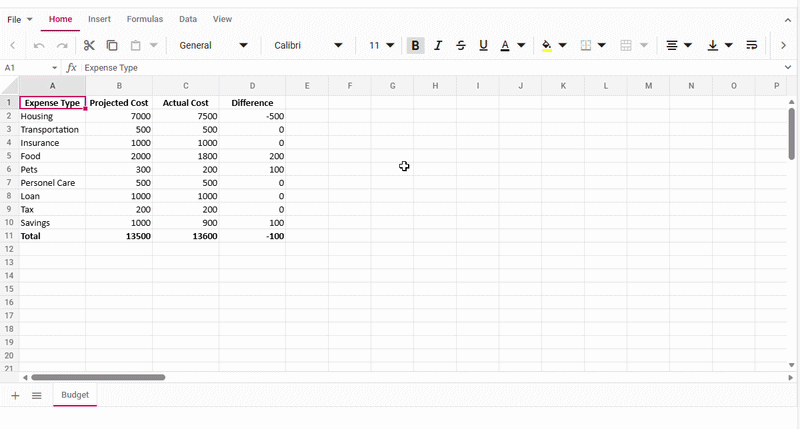Collapse the ribbon with the chevron

pyautogui.click(x=788, y=20)
